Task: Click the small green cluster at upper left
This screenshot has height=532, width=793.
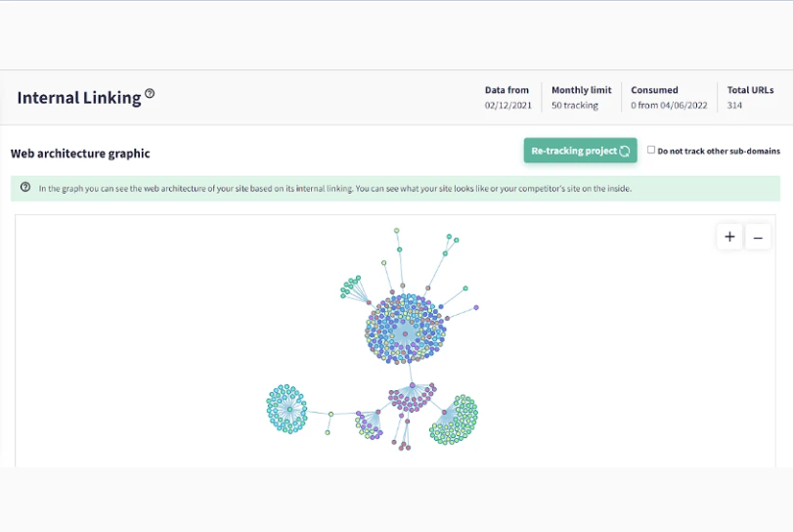Action: click(350, 288)
